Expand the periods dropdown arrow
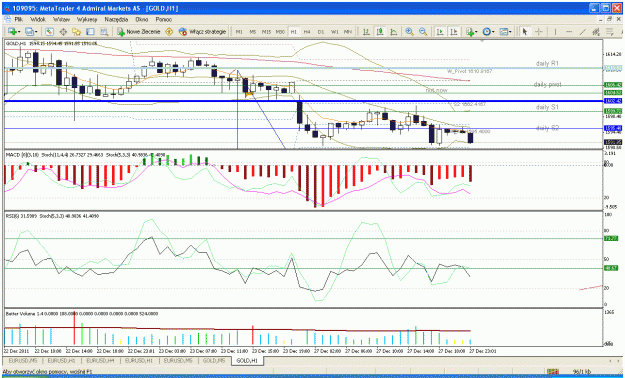The image size is (625, 378). point(493,32)
